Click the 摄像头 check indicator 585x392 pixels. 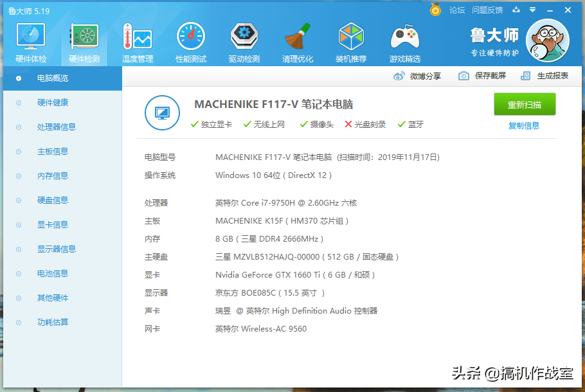317,124
